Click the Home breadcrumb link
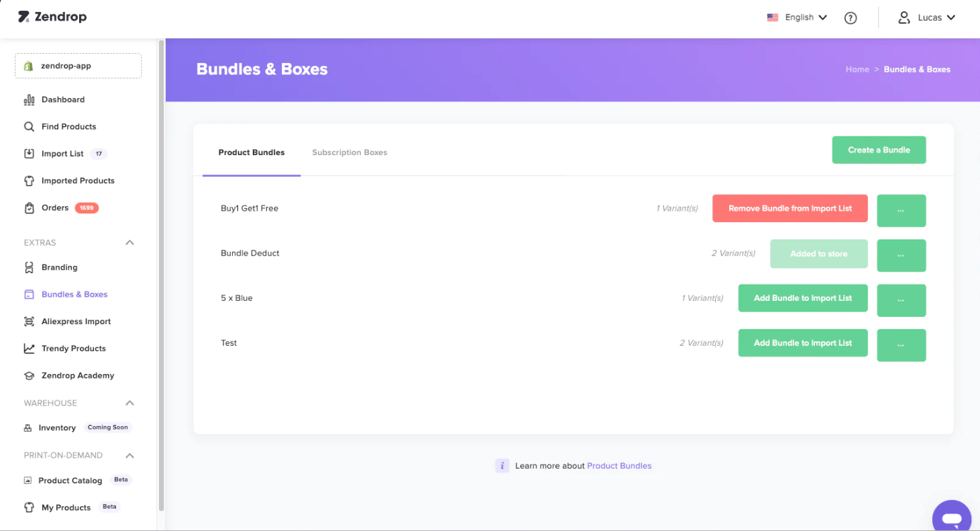980x531 pixels. (857, 69)
